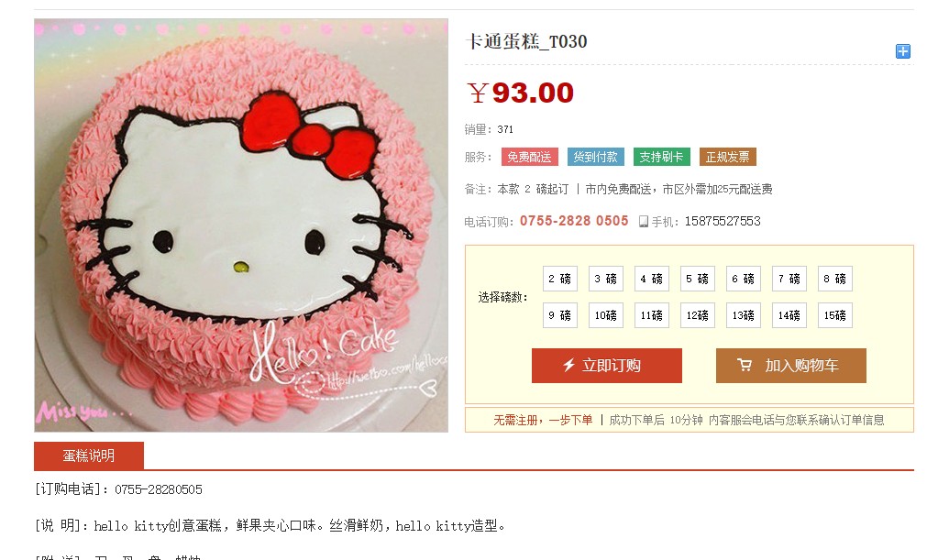
Task: Click the mobile phone icon beside 手机
Action: coord(644,222)
